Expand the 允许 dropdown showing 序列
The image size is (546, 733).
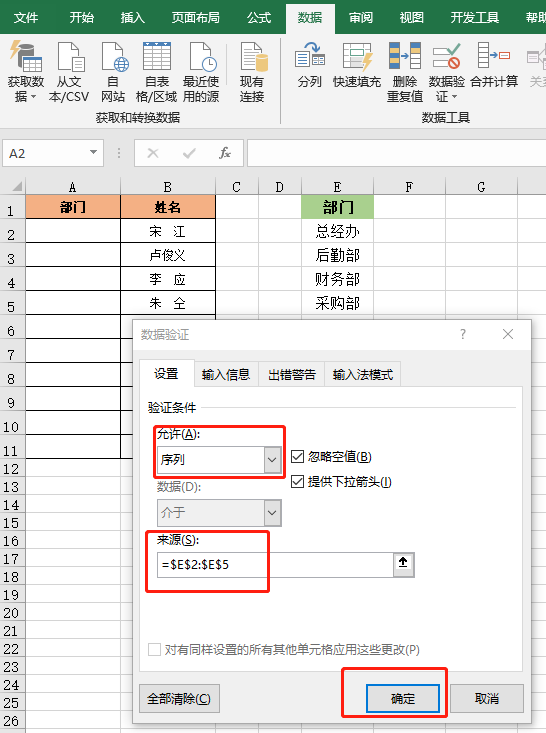click(x=273, y=460)
